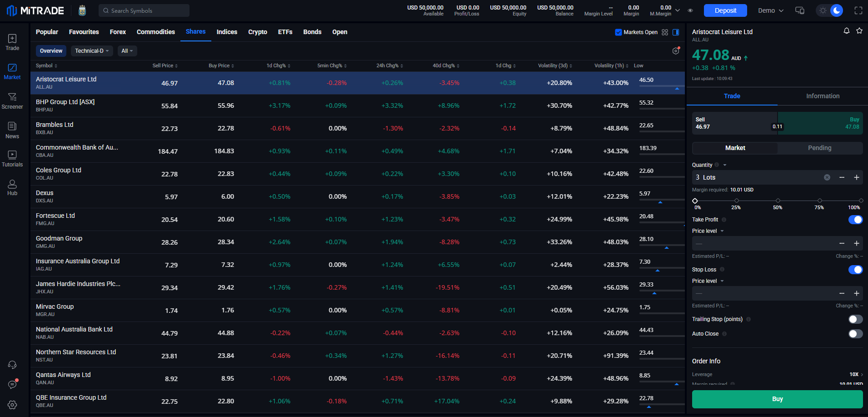This screenshot has width=868, height=417.
Task: Click the price alert bell icon
Action: coord(846,31)
